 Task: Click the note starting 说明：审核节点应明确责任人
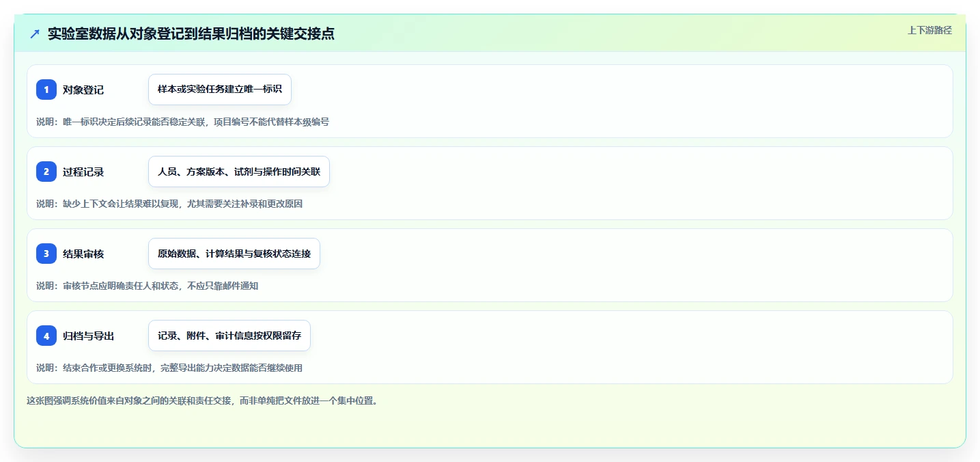147,286
